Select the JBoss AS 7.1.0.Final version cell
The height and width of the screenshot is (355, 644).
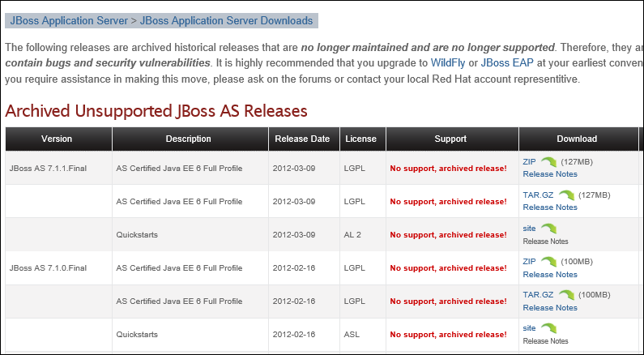pyautogui.click(x=59, y=268)
